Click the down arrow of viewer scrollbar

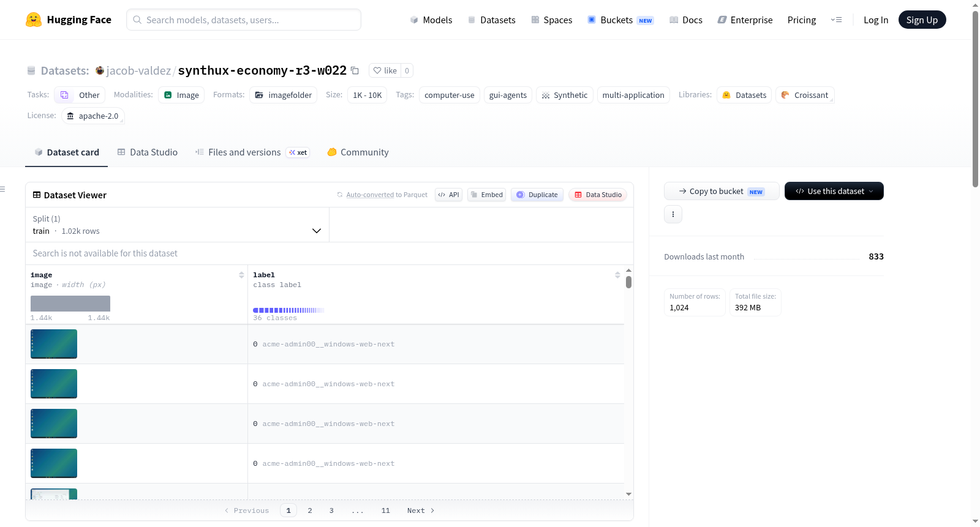(628, 494)
